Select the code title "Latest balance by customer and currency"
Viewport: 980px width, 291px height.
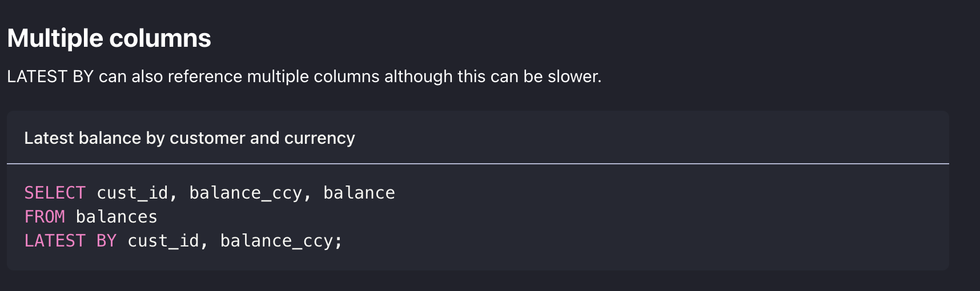point(190,138)
